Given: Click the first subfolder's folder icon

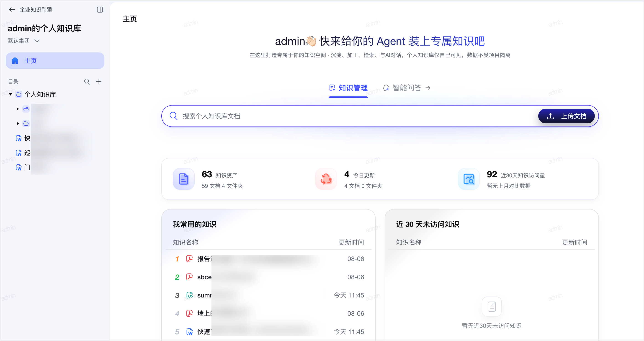Looking at the screenshot, I should (26, 109).
